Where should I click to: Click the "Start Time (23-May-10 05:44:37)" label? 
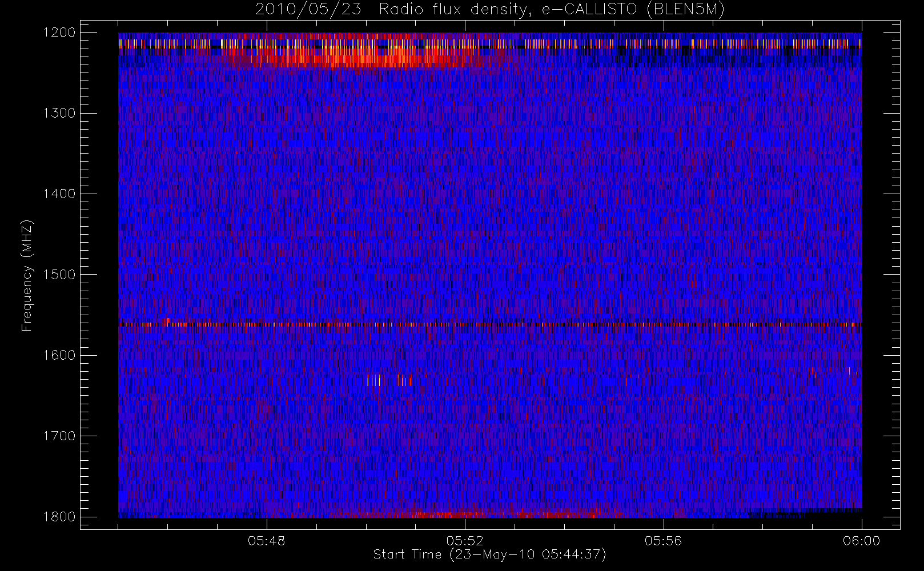click(490, 554)
